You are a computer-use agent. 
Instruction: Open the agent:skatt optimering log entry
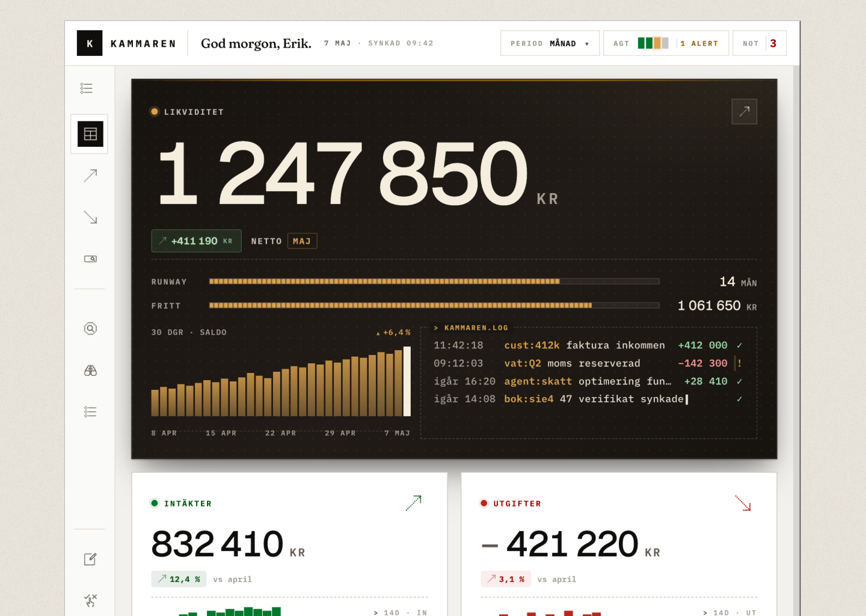[x=588, y=381]
